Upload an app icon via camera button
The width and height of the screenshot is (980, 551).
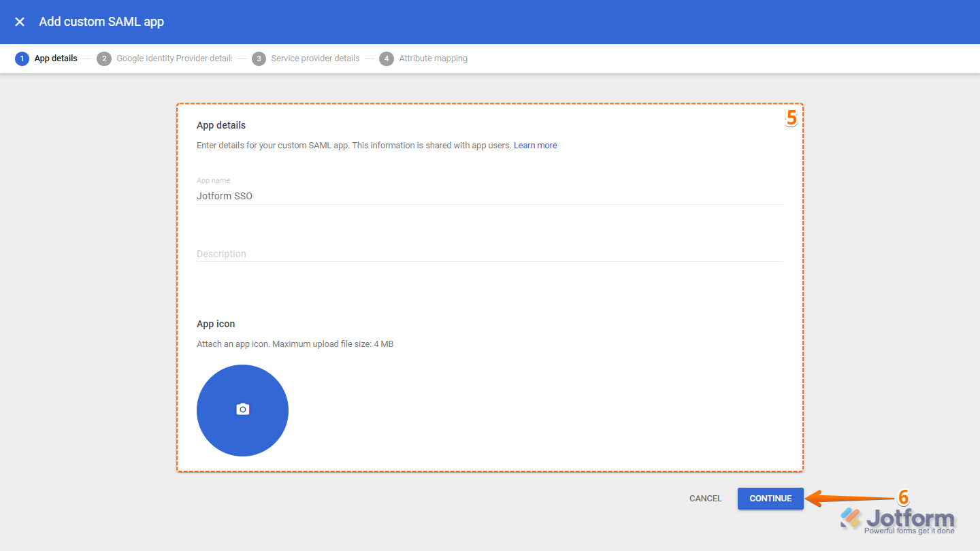(x=242, y=410)
